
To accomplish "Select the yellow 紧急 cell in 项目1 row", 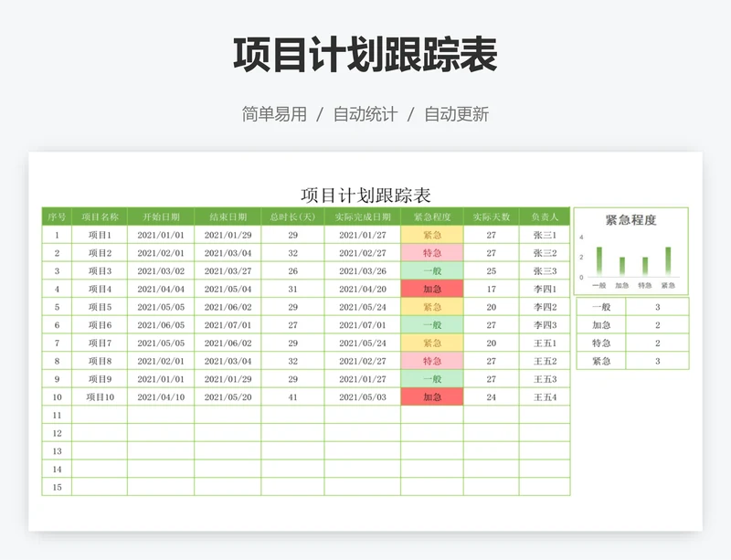I will click(432, 235).
